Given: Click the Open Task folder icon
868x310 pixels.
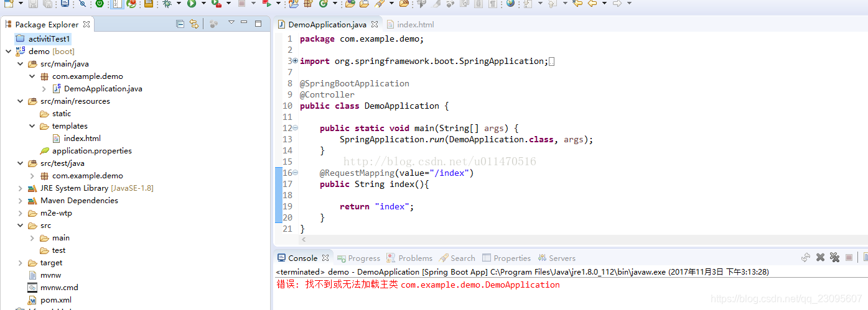Looking at the screenshot, I should click(x=364, y=4).
